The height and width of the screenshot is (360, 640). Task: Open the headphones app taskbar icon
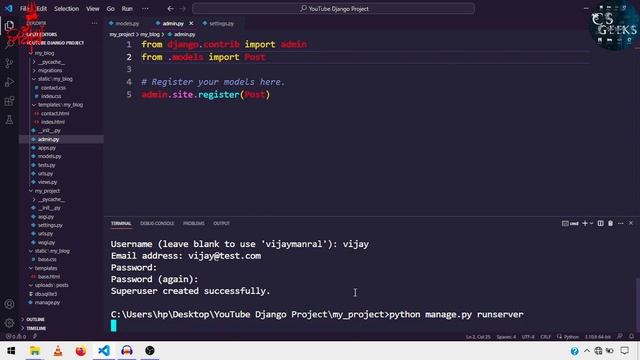tap(127, 351)
